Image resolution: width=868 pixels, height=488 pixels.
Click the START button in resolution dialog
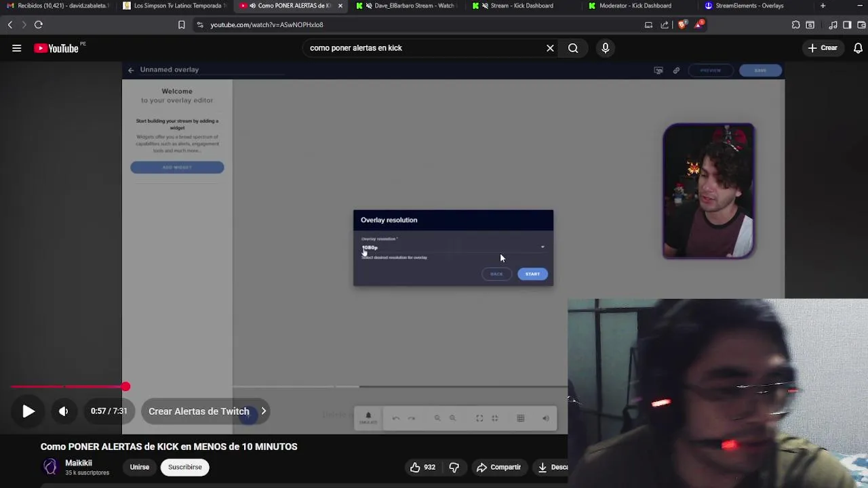point(532,274)
